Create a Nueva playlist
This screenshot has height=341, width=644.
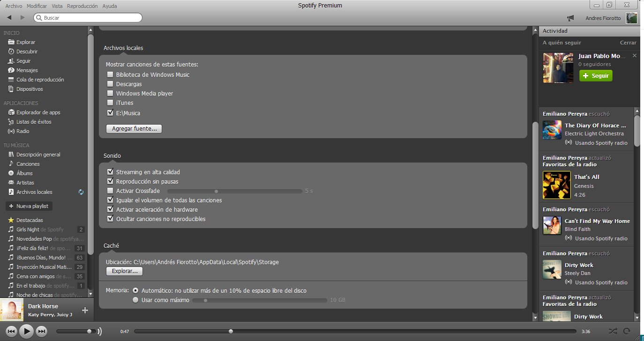point(29,206)
